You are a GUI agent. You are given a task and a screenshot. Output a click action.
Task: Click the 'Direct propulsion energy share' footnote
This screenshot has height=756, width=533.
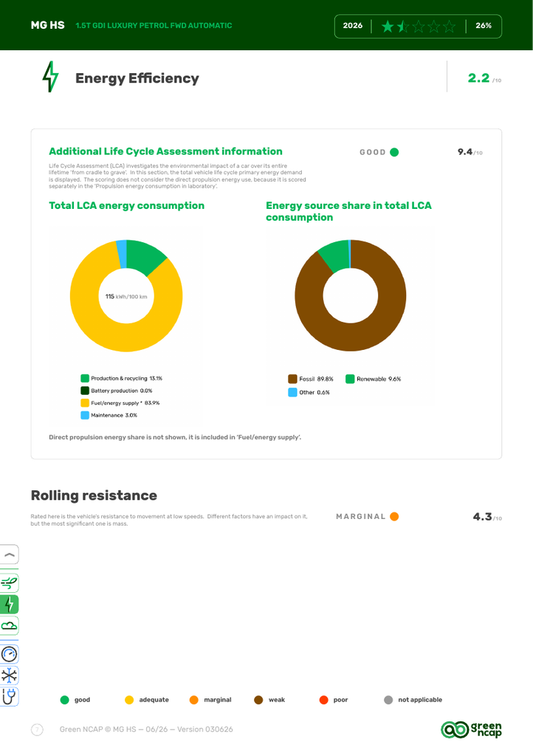(x=175, y=437)
